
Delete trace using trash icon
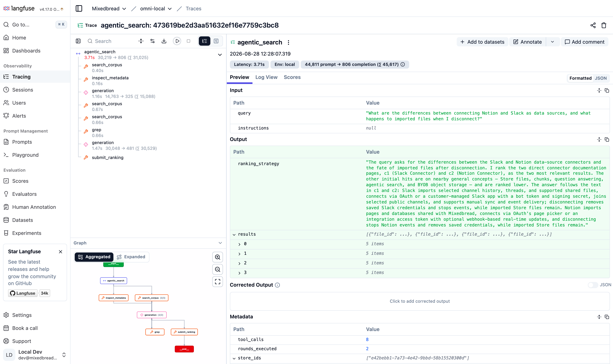click(x=604, y=25)
